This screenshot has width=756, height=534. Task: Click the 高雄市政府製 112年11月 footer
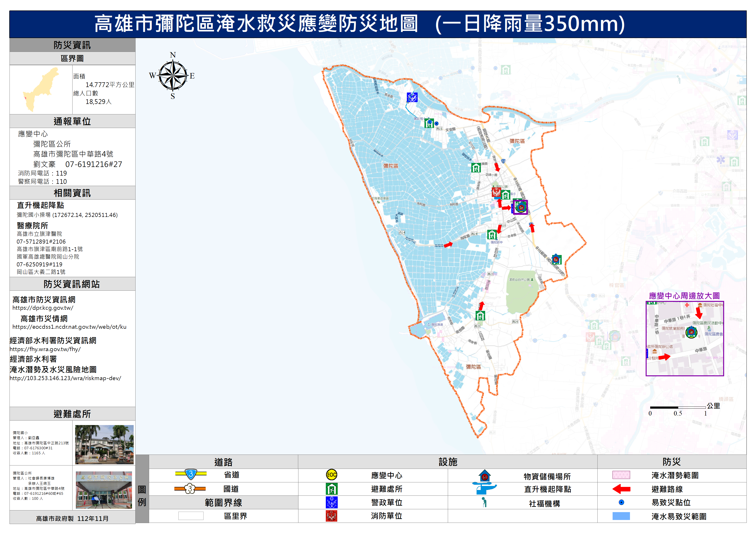pos(73,519)
